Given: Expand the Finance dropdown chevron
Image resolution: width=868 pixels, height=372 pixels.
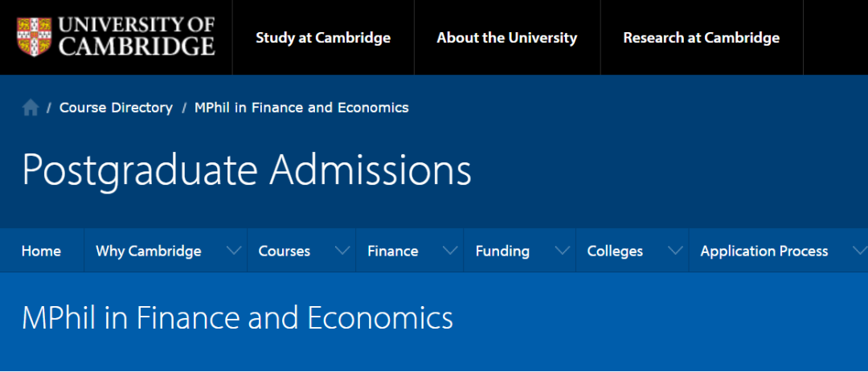Looking at the screenshot, I should click(450, 251).
